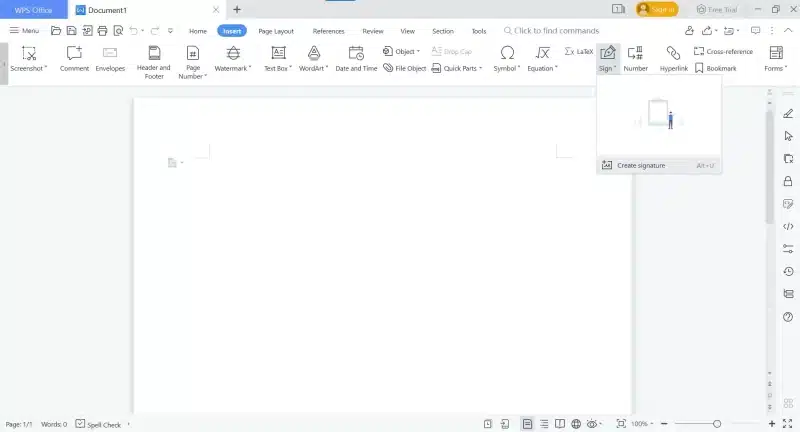Collapse the ribbon with chevron arrow
The height and width of the screenshot is (432, 800).
click(788, 31)
